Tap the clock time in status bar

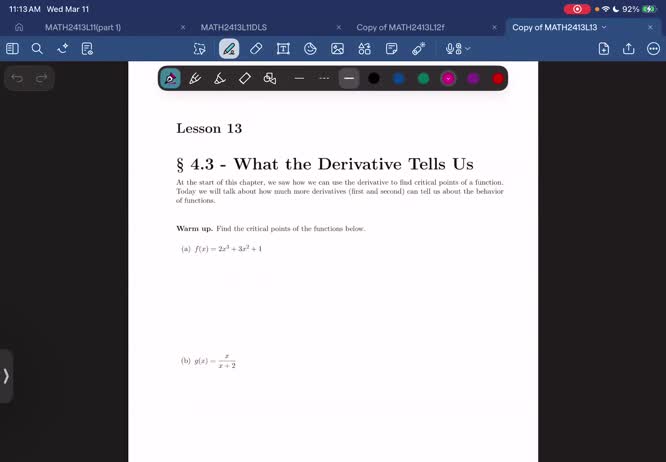[25, 9]
